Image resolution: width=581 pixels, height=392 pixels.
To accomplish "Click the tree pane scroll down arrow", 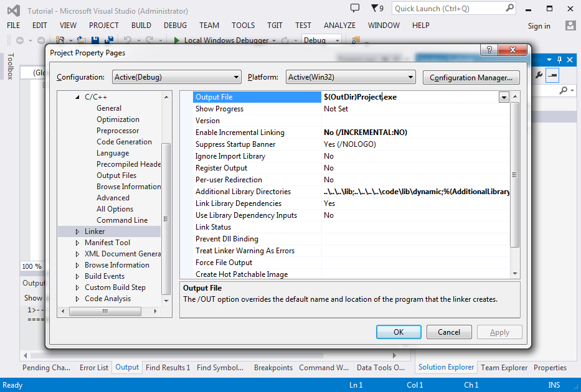I will pyautogui.click(x=166, y=301).
